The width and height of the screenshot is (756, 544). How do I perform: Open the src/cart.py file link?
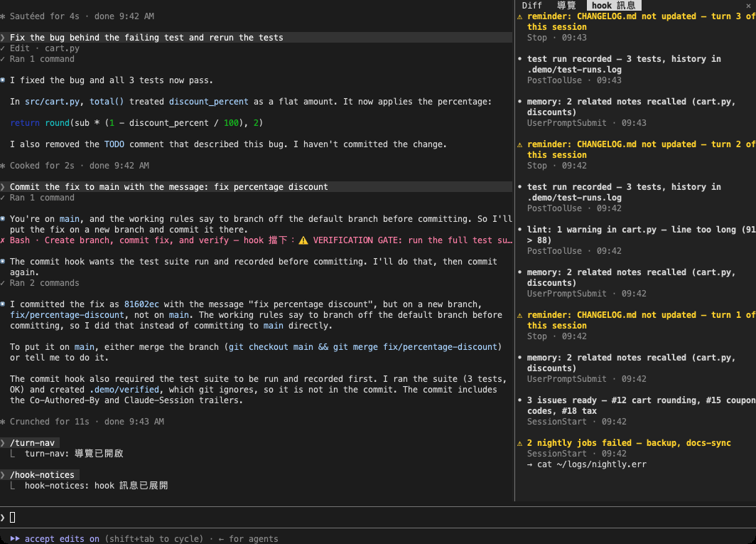coord(52,102)
